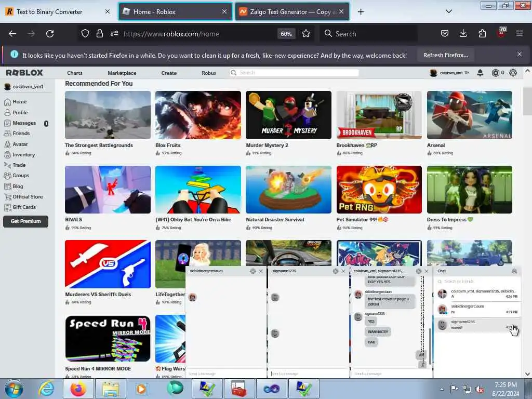The width and height of the screenshot is (532, 399).
Task: Select the Home - Roblox tab
Action: click(x=175, y=12)
